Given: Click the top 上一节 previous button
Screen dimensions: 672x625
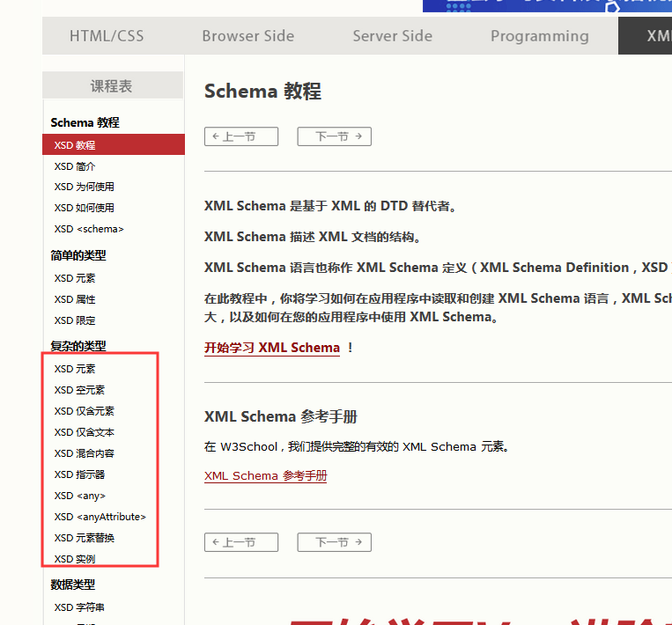Looking at the screenshot, I should point(241,136).
